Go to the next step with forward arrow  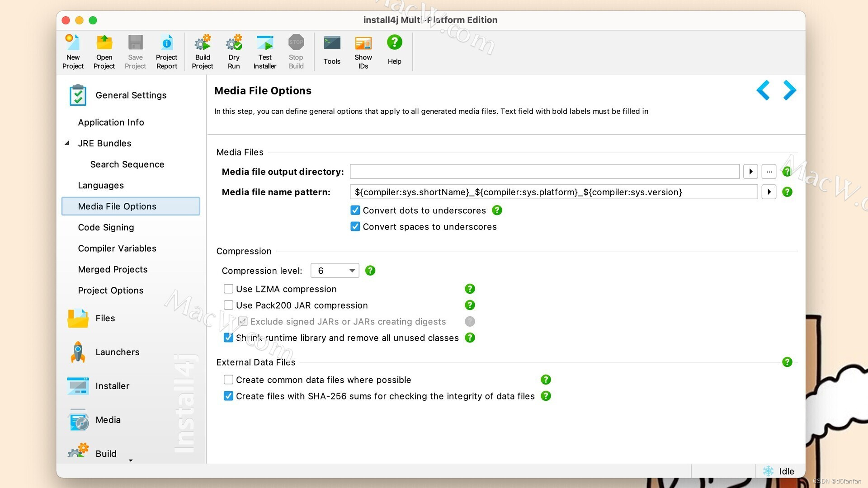pyautogui.click(x=790, y=90)
